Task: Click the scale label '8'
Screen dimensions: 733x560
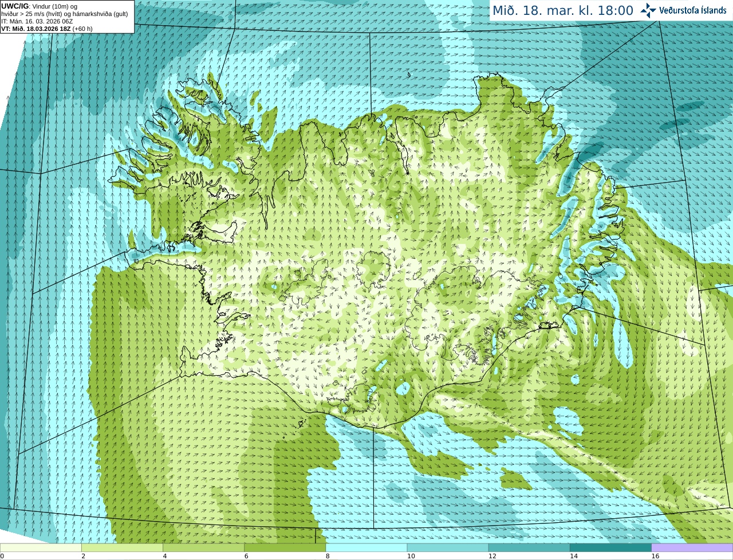Action: click(328, 556)
